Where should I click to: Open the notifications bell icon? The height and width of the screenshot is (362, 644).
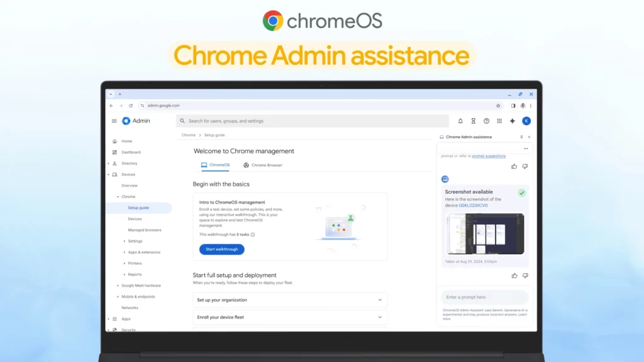click(460, 121)
